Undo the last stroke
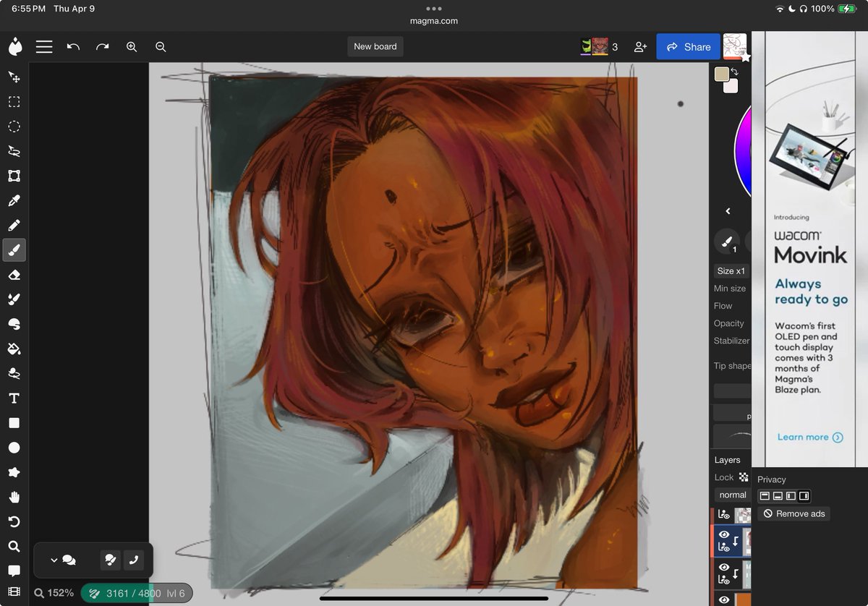The image size is (868, 606). click(73, 46)
